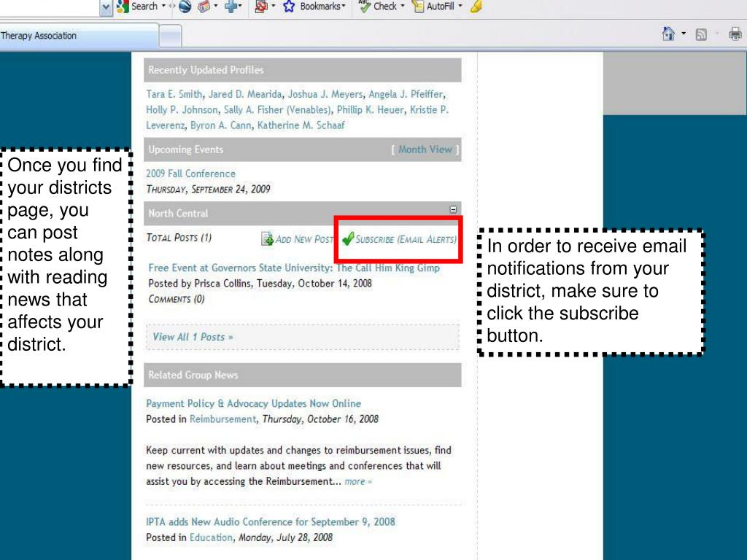Open Tara E. Smith's profile
Viewport: 747px width, 560px height.
point(174,94)
